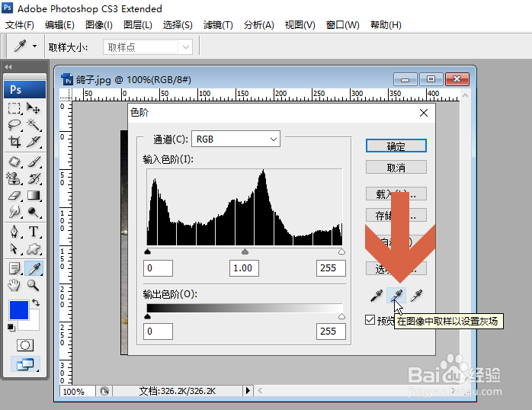Select the Eyedropper tool in toolbox
This screenshot has height=410, width=532.
34,268
